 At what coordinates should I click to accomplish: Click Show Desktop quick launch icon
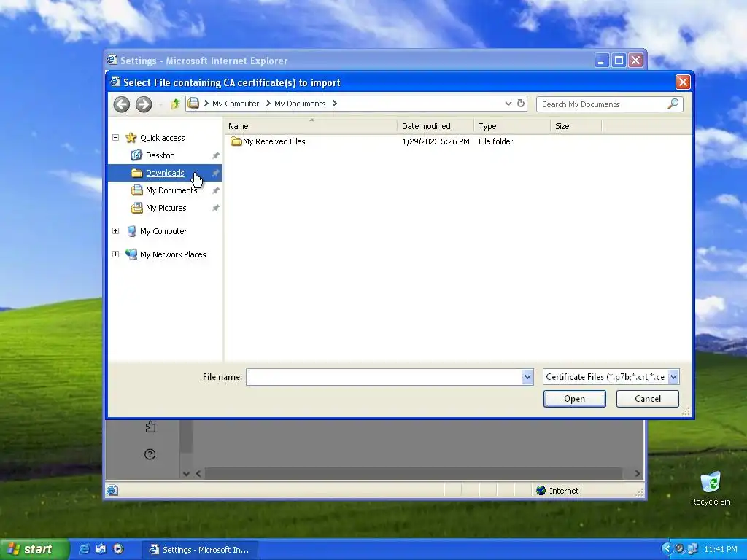[101, 549]
